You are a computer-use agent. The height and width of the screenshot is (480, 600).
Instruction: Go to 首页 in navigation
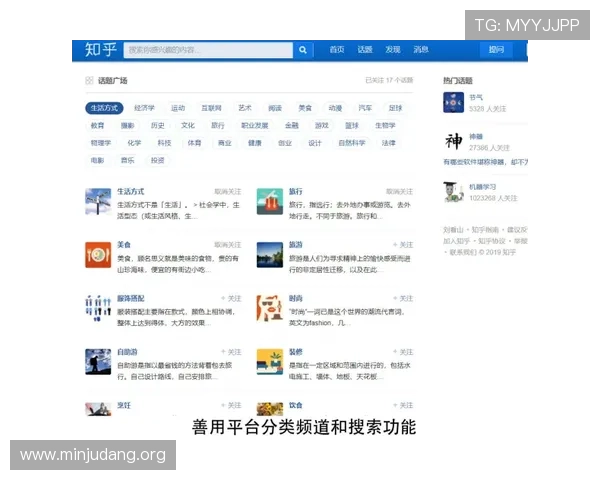[x=337, y=50]
